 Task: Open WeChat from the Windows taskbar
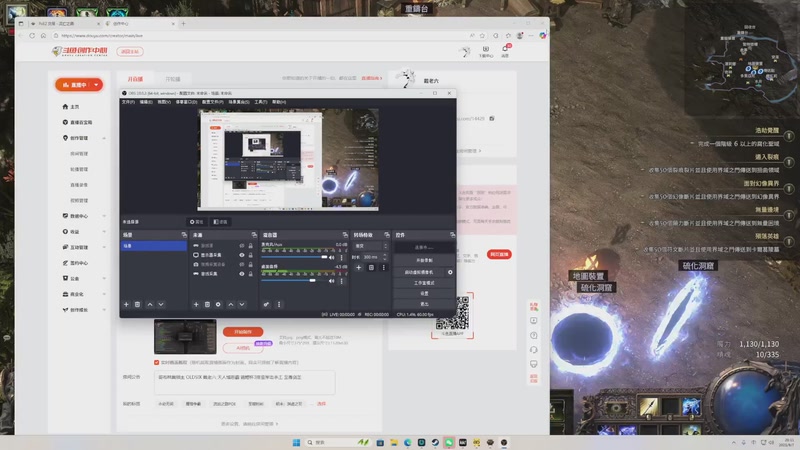pos(449,442)
